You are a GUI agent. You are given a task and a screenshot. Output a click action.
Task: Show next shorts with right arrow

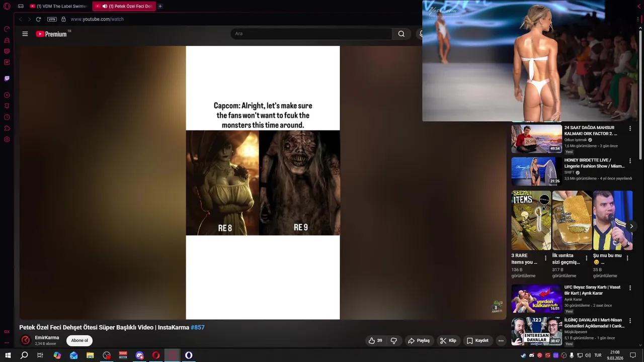tap(631, 226)
